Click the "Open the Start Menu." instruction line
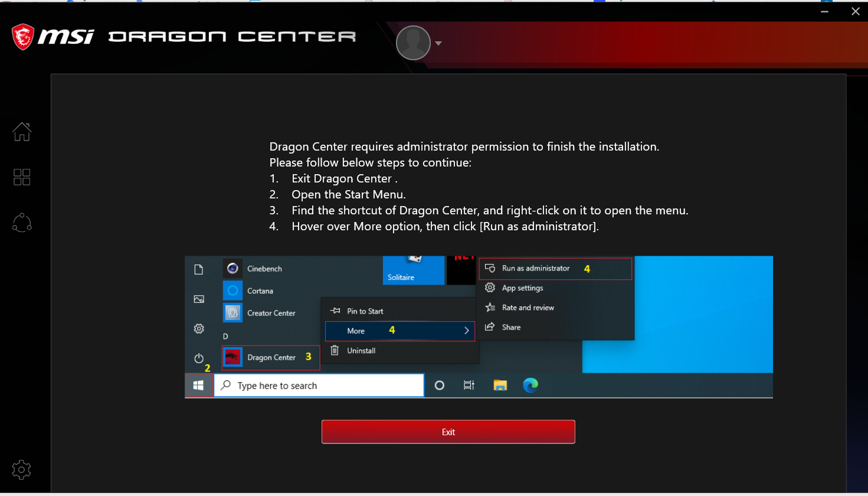 [349, 194]
